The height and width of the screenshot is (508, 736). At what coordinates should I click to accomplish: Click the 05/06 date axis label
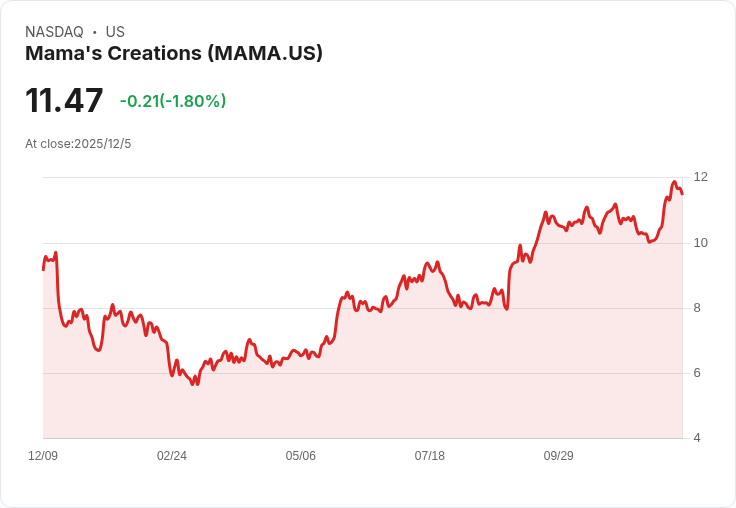[301, 456]
